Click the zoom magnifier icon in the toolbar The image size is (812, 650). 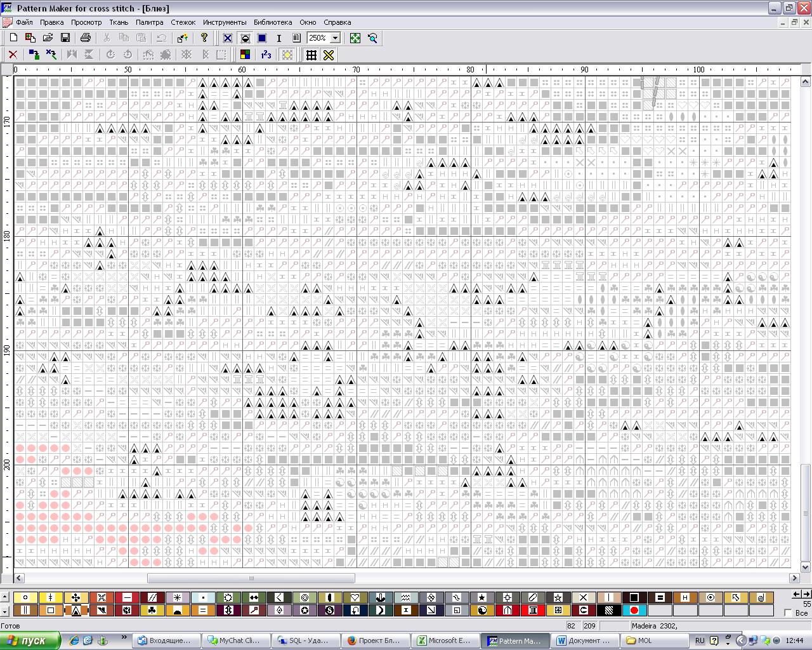(372, 38)
